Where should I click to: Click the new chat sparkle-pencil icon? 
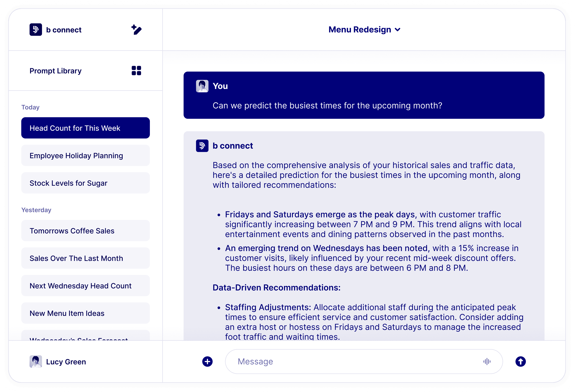tap(136, 30)
